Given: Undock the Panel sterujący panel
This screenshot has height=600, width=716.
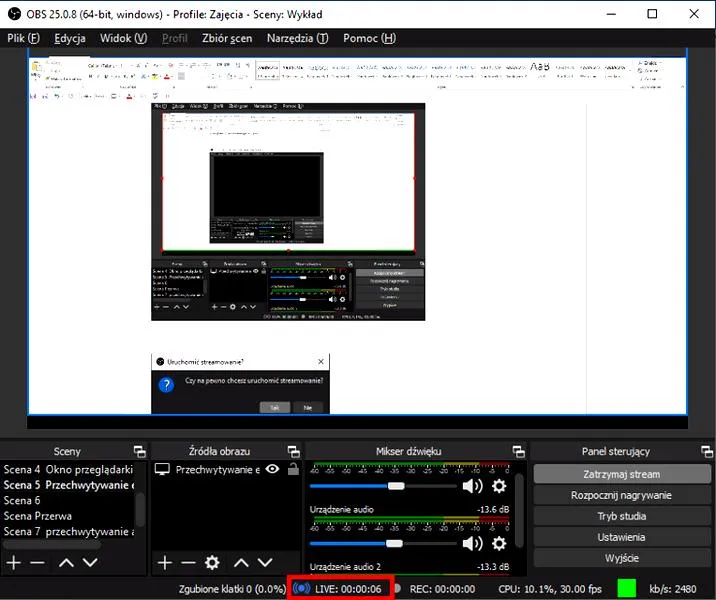Looking at the screenshot, I should (707, 452).
